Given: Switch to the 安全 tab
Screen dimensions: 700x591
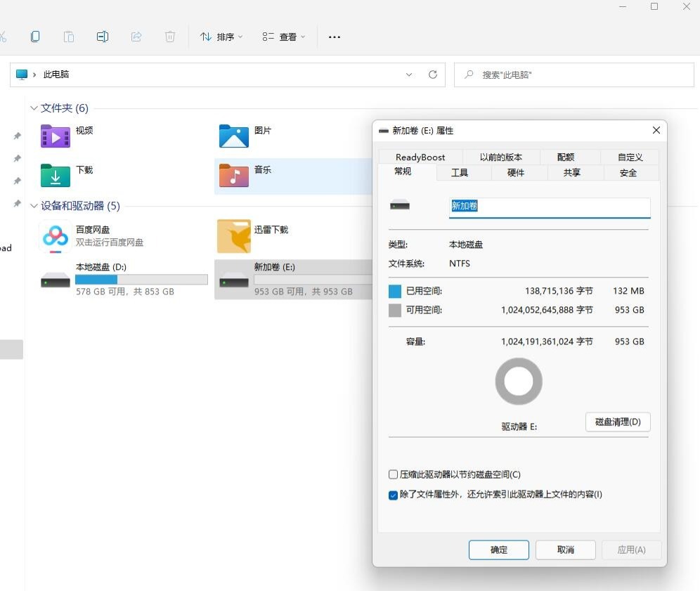Looking at the screenshot, I should point(628,173).
